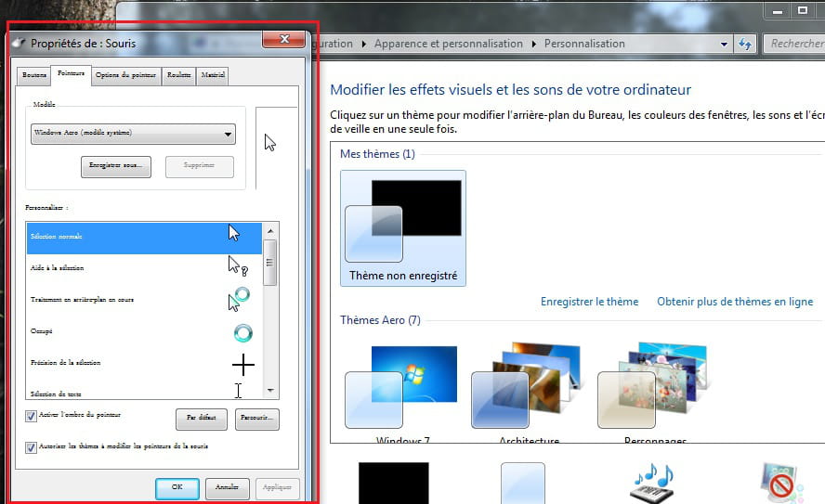Click the crosshair precision cursor icon
The image size is (825, 504).
click(x=243, y=365)
